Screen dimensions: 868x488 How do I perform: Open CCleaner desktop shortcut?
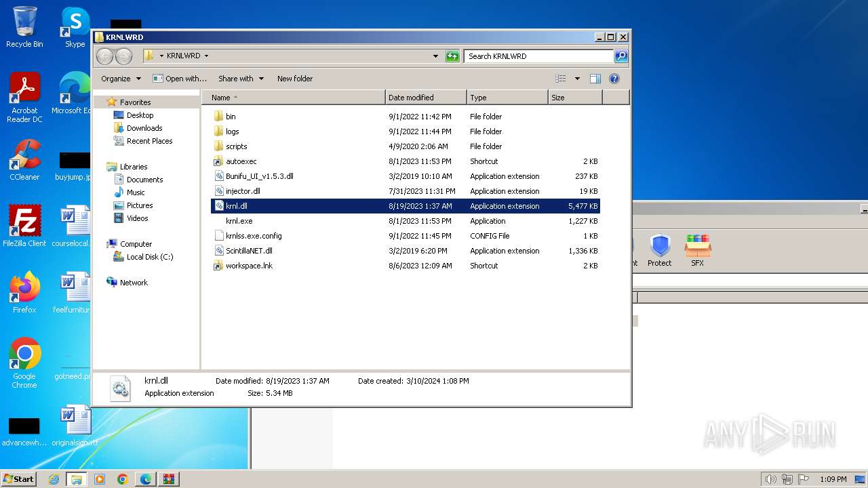pyautogui.click(x=24, y=160)
